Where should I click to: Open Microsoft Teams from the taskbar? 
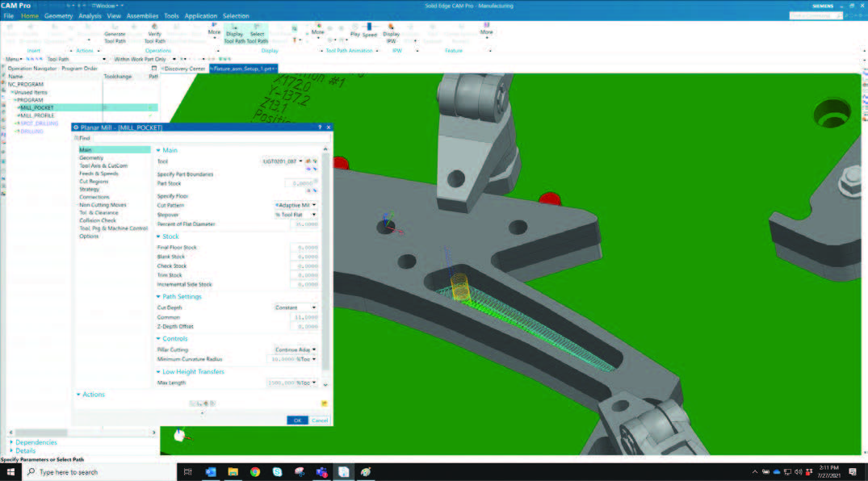(321, 472)
